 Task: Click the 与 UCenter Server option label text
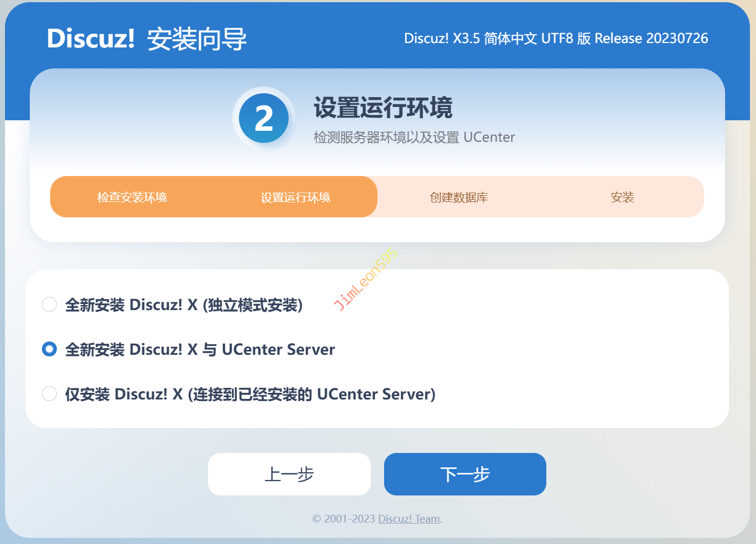pyautogui.click(x=269, y=349)
